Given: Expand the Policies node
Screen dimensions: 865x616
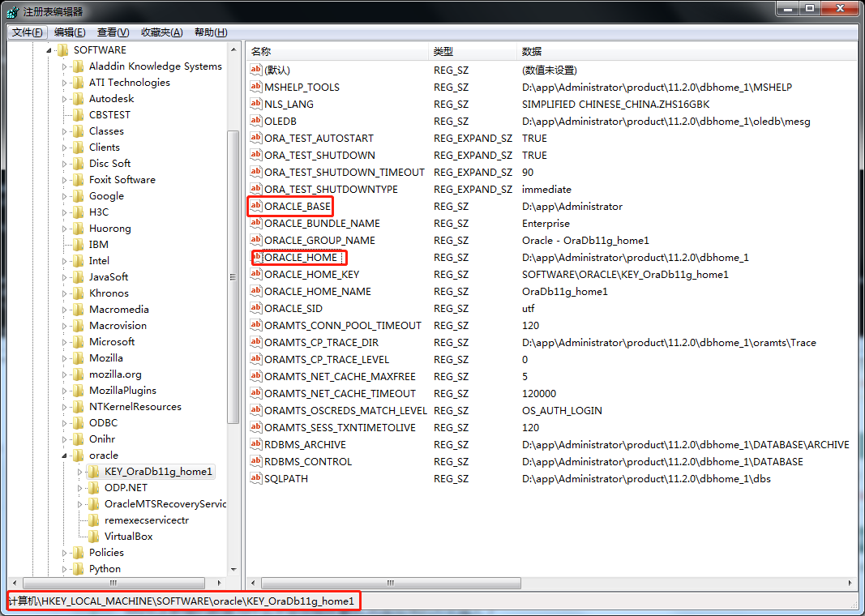Looking at the screenshot, I should coord(65,553).
